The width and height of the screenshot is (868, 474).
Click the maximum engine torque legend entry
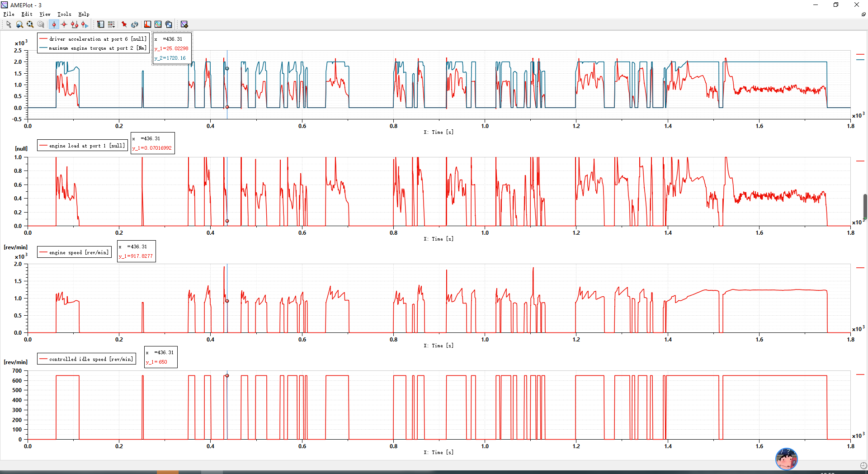pos(93,48)
